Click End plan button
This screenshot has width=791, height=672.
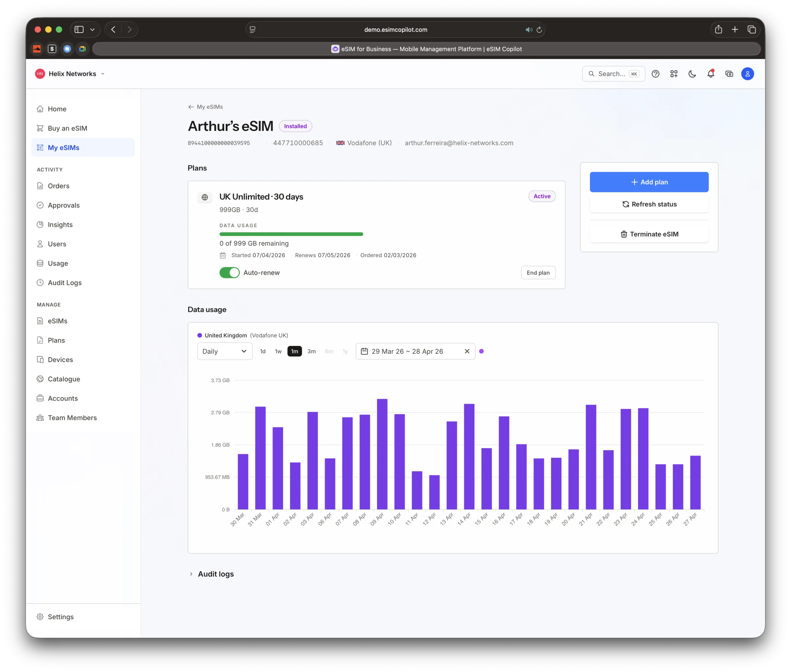pos(538,273)
